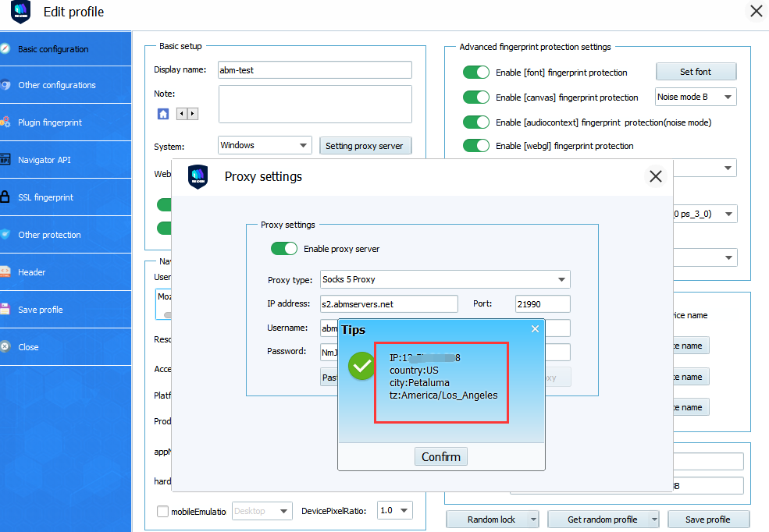Click the Navigator API sidebar icon
The image size is (769, 532).
click(5, 160)
